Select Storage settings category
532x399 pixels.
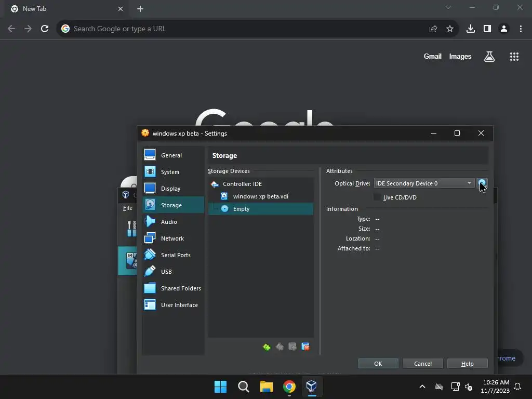[x=173, y=205]
